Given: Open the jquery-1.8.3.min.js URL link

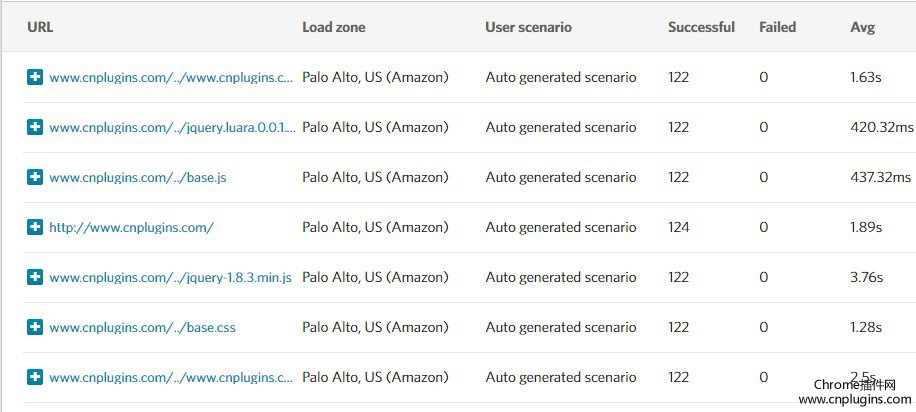Looking at the screenshot, I should pyautogui.click(x=170, y=278).
